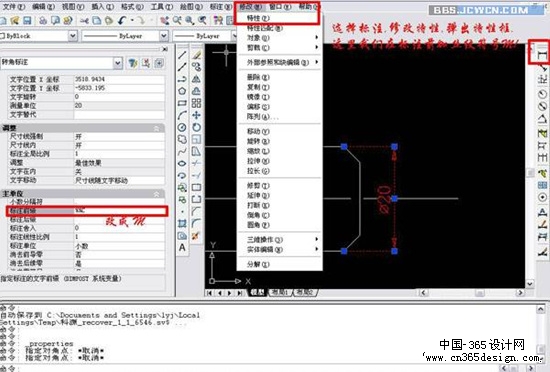Toggle the PICKADD button in properties panel
This screenshot has height=372, width=550.
point(159,63)
